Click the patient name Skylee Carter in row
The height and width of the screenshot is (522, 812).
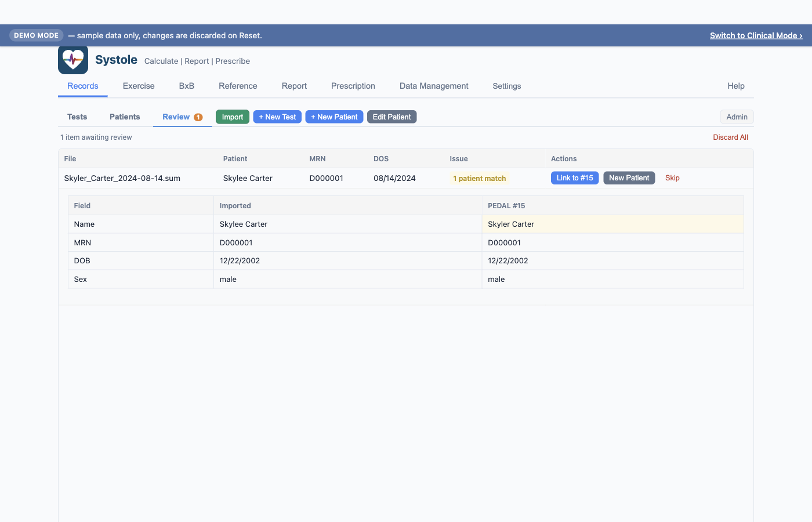click(248, 178)
